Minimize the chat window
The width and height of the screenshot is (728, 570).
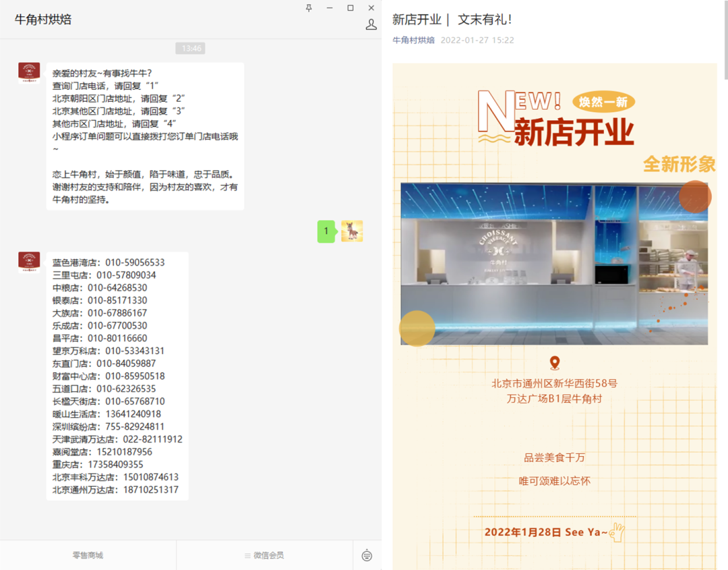pyautogui.click(x=330, y=8)
